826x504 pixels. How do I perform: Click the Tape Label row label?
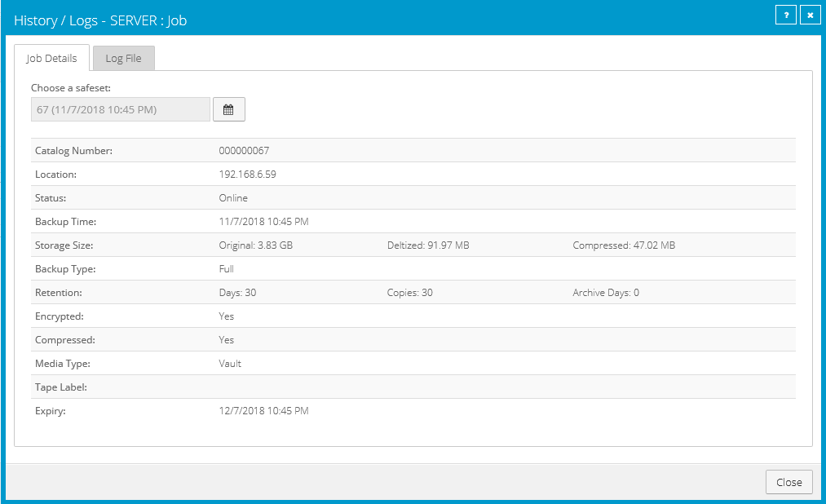click(61, 387)
